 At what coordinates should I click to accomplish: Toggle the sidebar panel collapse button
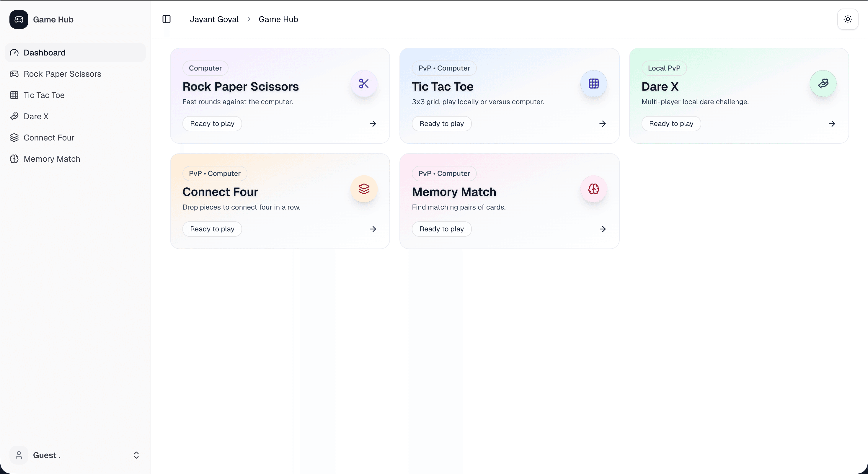pos(167,19)
